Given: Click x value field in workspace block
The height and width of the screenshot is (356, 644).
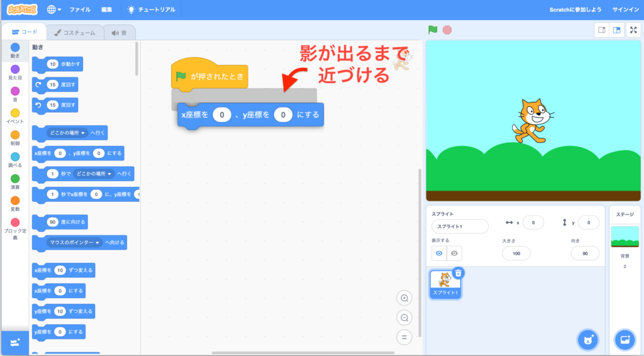Looking at the screenshot, I should click(x=222, y=114).
